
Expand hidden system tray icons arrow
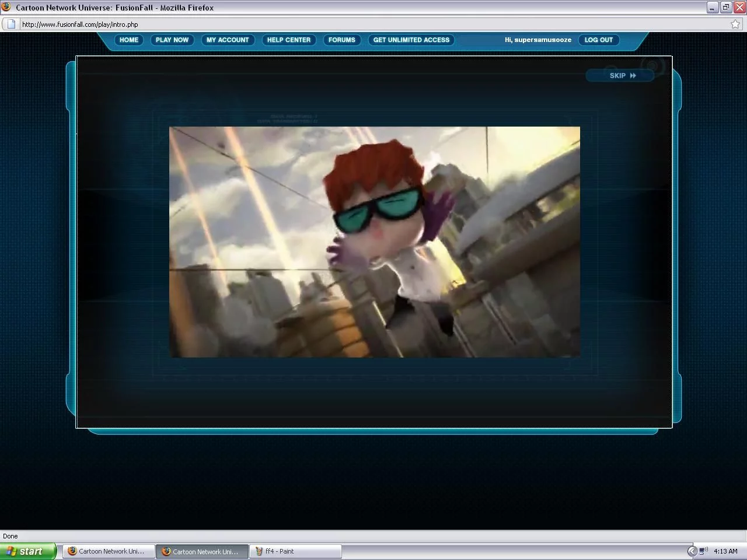(692, 551)
